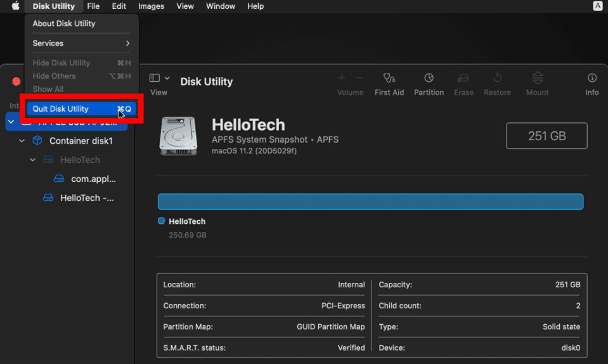Click the remove volume minus icon
Screen dimensions: 608x364
click(359, 78)
